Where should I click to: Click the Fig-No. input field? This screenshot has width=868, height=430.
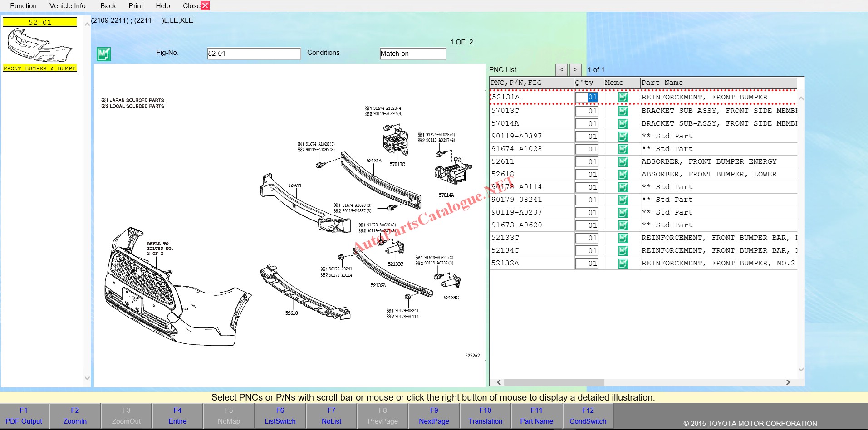(254, 54)
